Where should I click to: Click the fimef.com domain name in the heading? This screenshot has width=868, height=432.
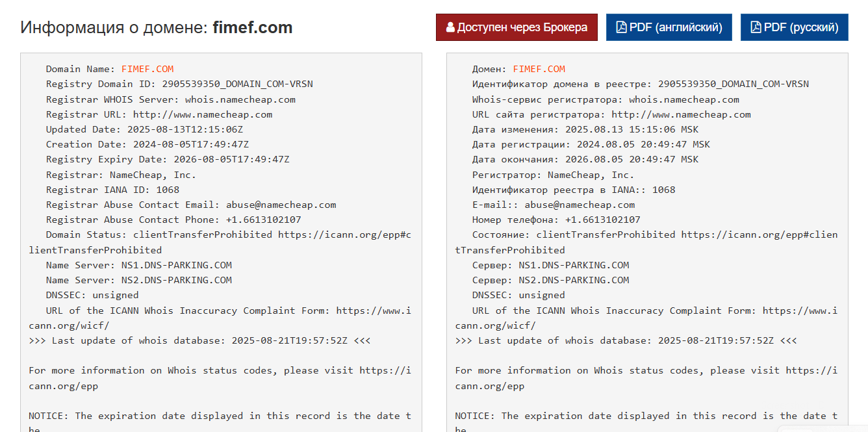click(x=252, y=27)
